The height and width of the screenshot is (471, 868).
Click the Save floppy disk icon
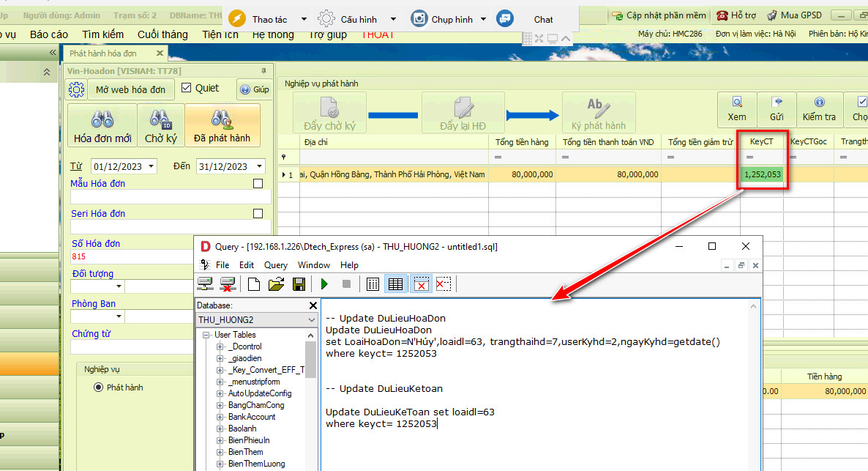pos(299,284)
